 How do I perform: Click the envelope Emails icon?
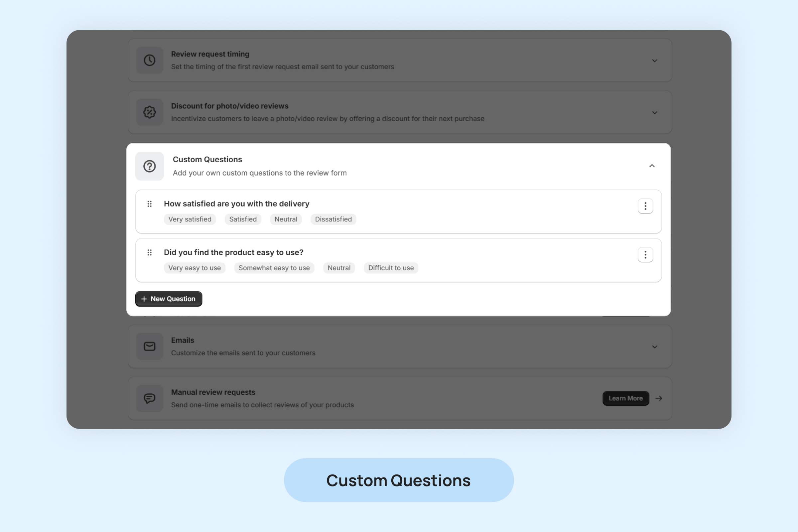pyautogui.click(x=149, y=346)
